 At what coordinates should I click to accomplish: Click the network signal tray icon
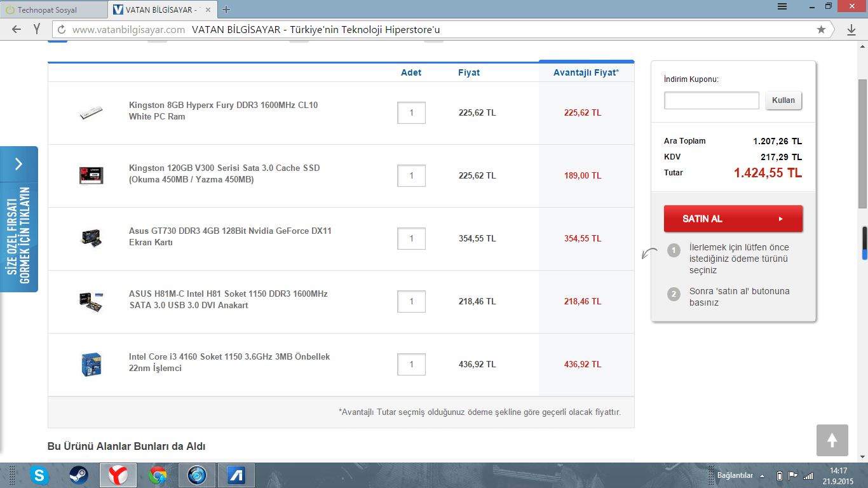[808, 475]
